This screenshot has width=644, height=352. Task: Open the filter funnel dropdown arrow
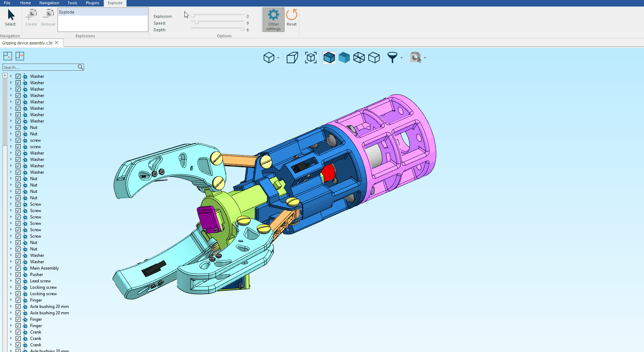402,58
